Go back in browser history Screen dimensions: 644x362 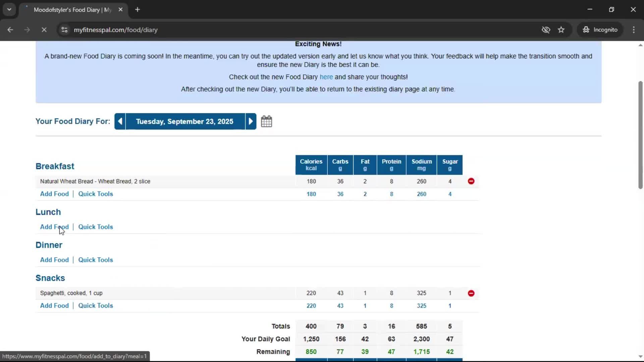(x=10, y=30)
